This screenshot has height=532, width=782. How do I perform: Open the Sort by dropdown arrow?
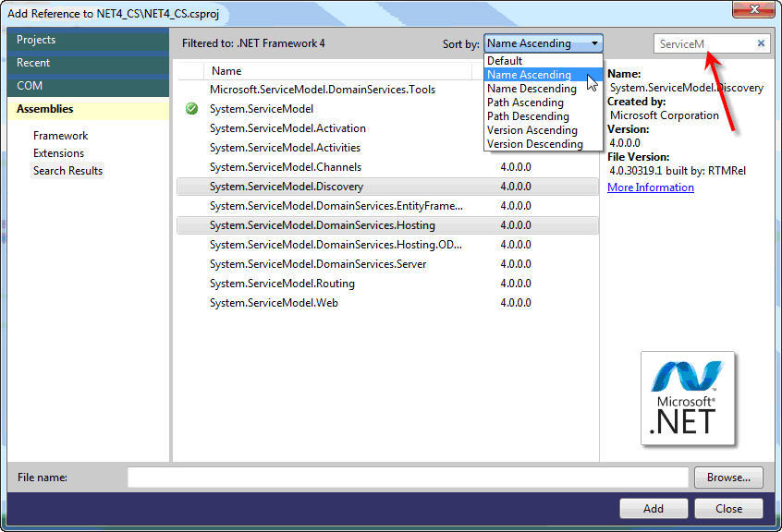tap(594, 43)
